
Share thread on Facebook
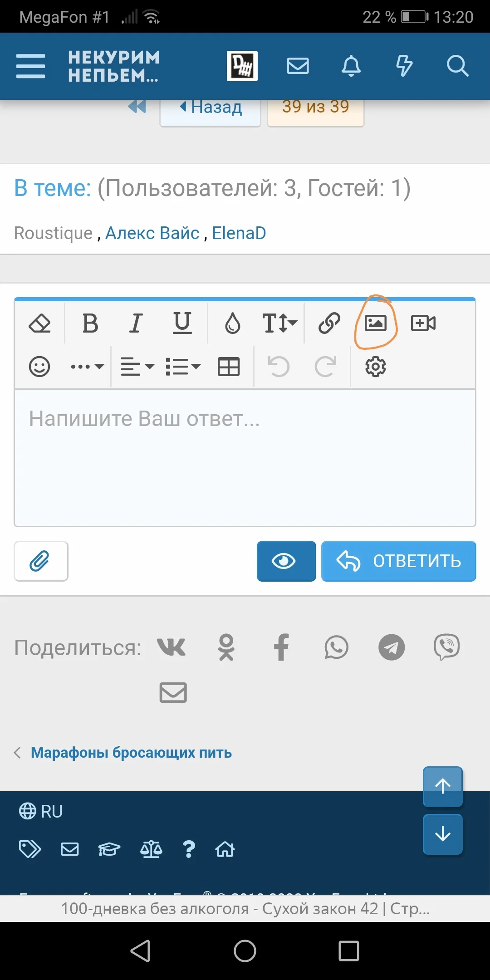281,647
